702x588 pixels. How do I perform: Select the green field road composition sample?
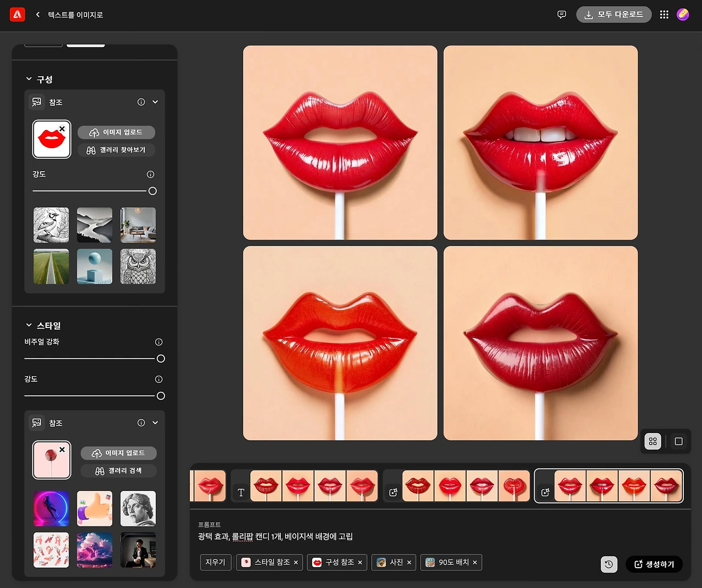[x=52, y=267]
